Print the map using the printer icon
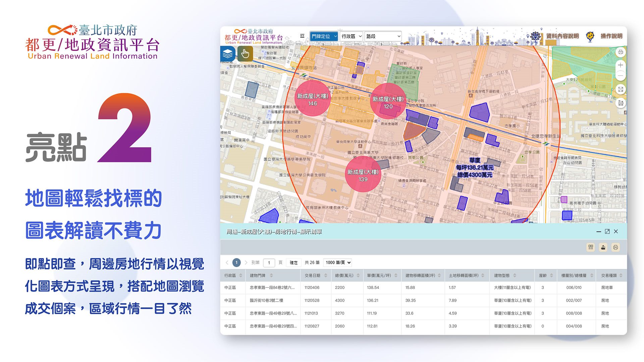The image size is (644, 362). click(x=621, y=52)
